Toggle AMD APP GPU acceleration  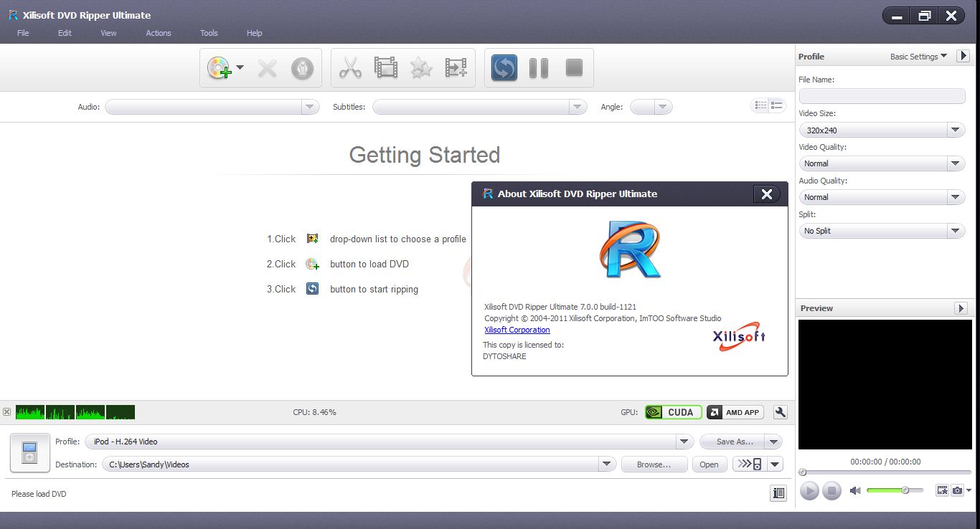pos(735,412)
